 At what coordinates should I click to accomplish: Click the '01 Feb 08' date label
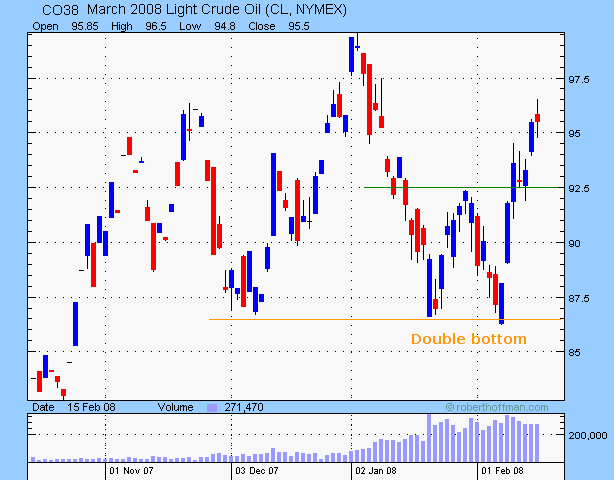click(502, 471)
